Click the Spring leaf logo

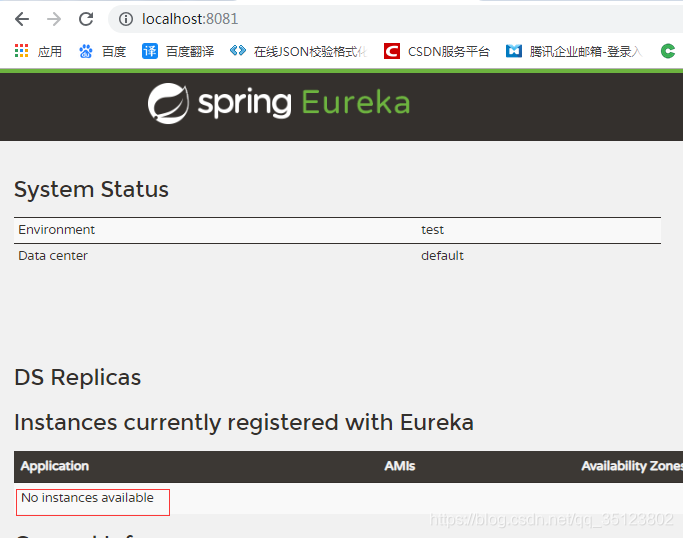tap(168, 104)
